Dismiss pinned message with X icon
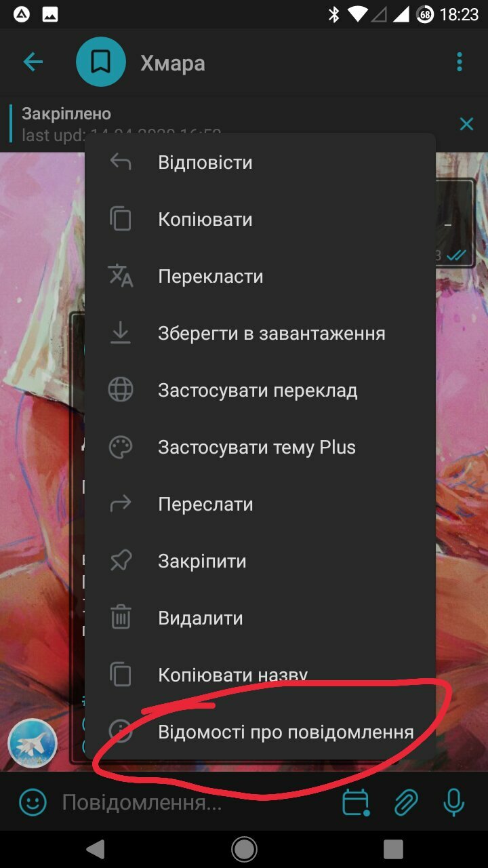 466,124
